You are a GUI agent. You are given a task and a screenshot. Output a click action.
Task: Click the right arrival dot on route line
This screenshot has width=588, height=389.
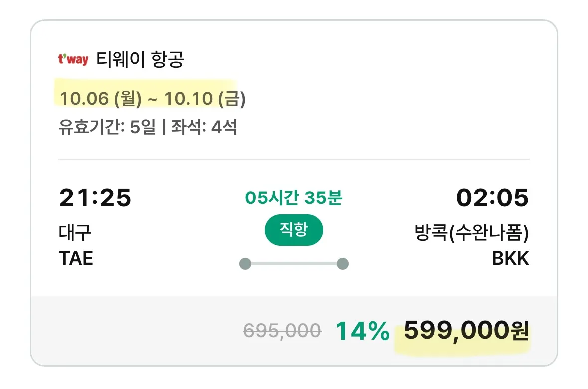point(342,264)
